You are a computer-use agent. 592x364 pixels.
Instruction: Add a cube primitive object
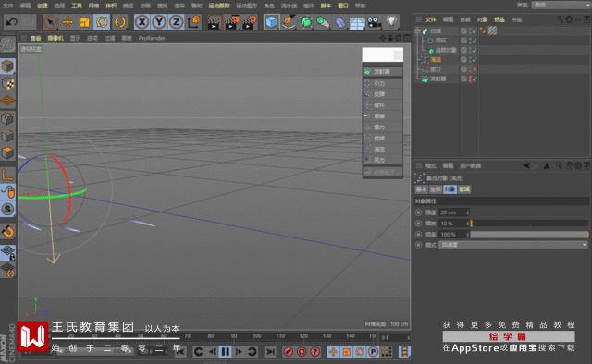271,22
